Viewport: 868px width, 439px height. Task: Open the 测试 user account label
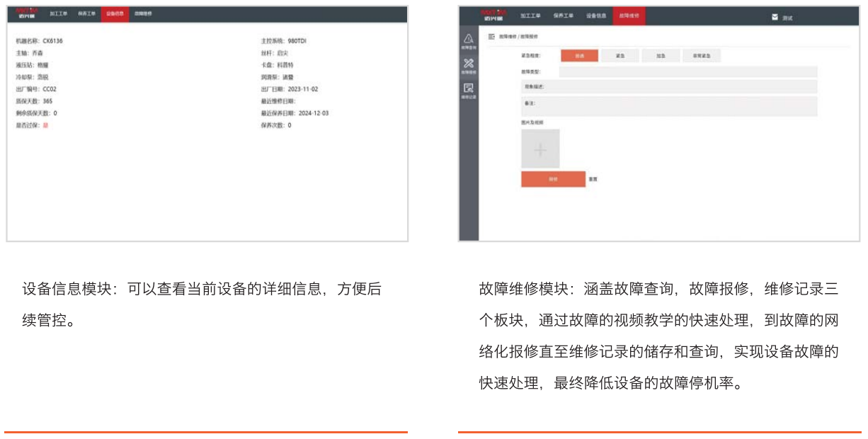click(787, 18)
